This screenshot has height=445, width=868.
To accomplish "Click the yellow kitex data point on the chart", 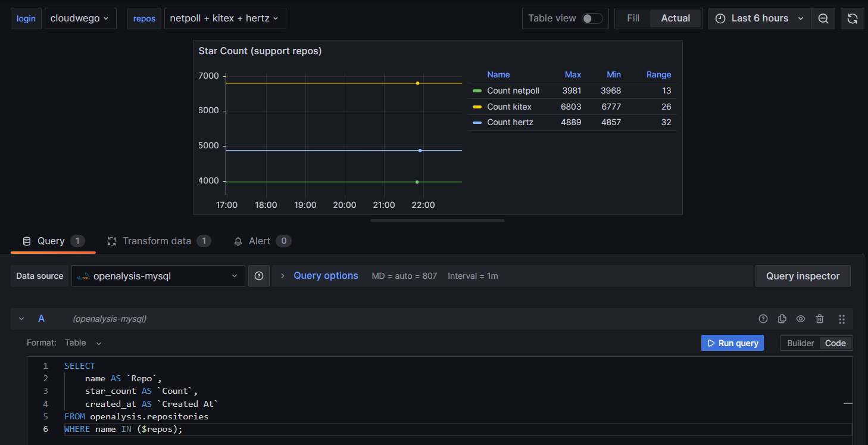I will 418,83.
